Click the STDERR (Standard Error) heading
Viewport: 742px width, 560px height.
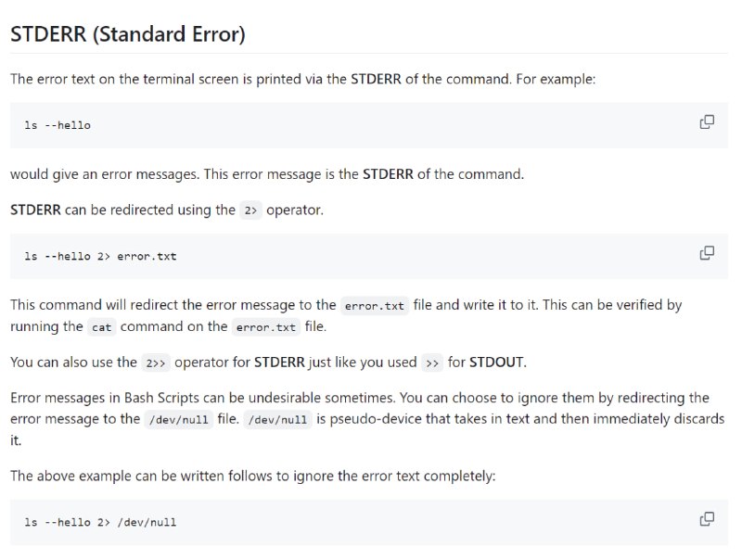click(128, 34)
